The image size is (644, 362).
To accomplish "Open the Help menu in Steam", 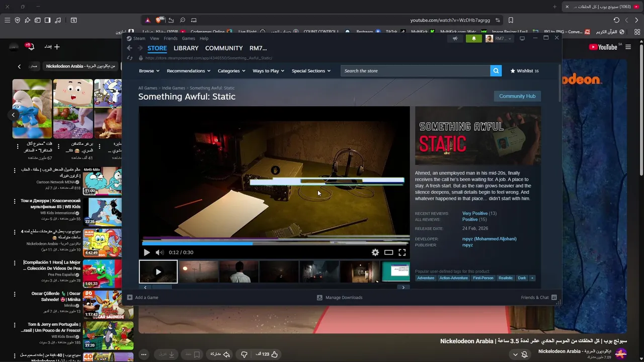I will tap(204, 38).
